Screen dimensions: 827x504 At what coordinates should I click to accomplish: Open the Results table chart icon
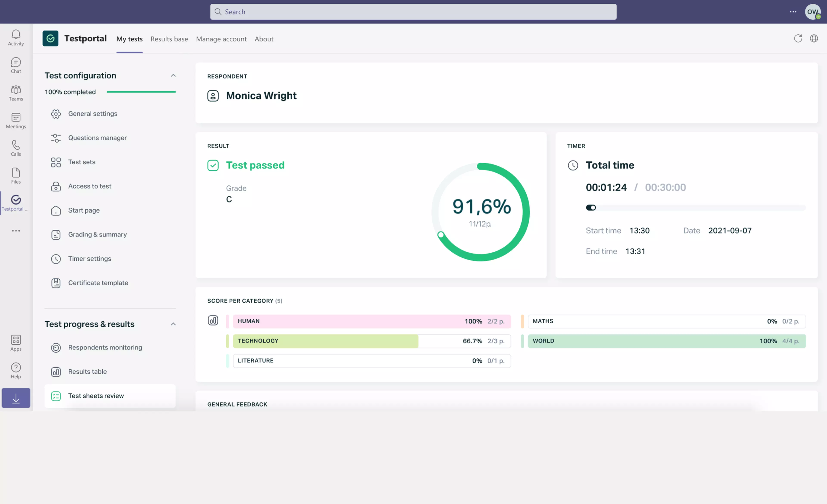(56, 372)
